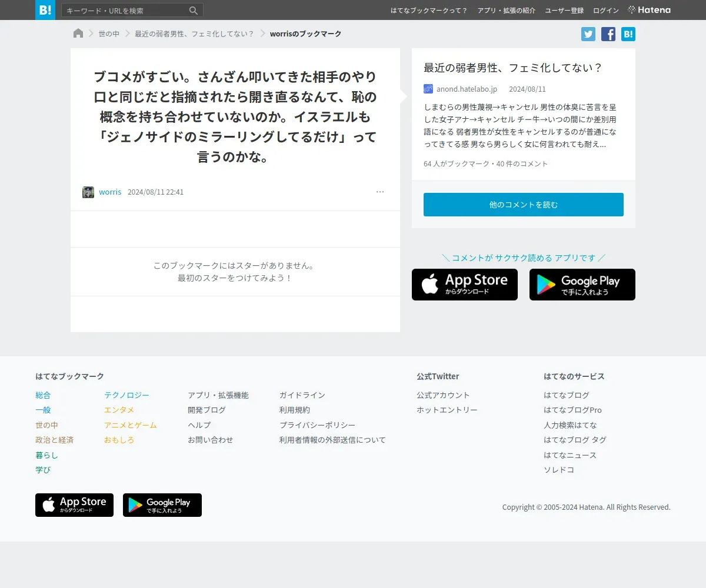
Task: Click the Hatena logo in the header
Action: pos(650,10)
